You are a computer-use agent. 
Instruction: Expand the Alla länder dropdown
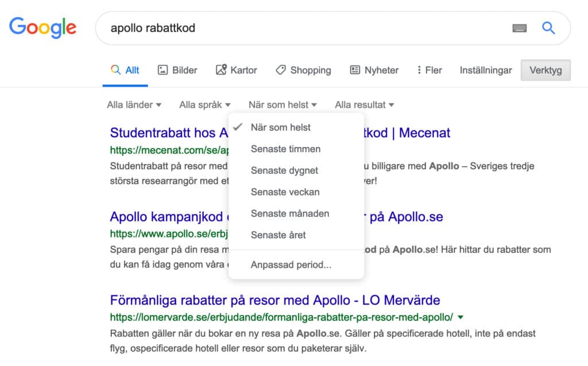pyautogui.click(x=134, y=104)
